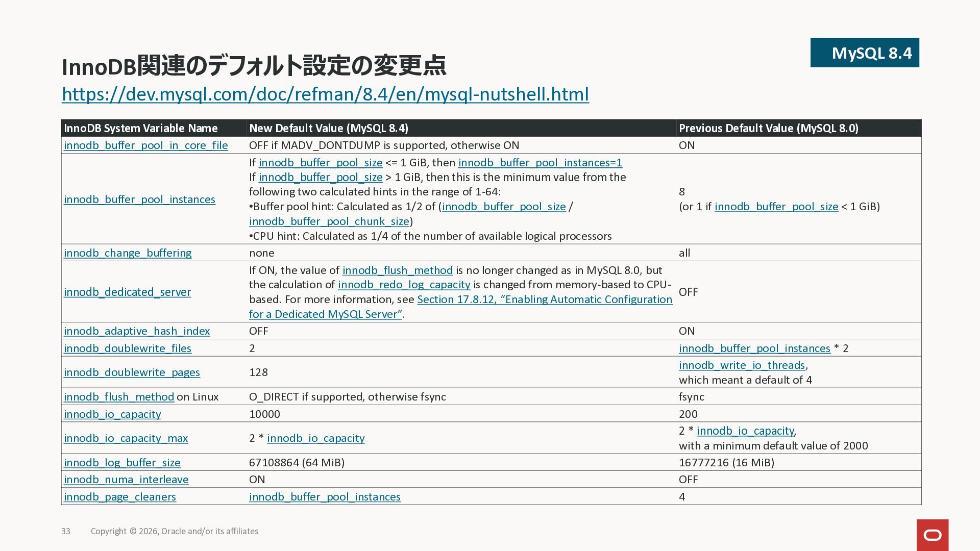Screen dimensions: 980x551
Task: Open the innodb_change_buffering link
Action: click(128, 253)
